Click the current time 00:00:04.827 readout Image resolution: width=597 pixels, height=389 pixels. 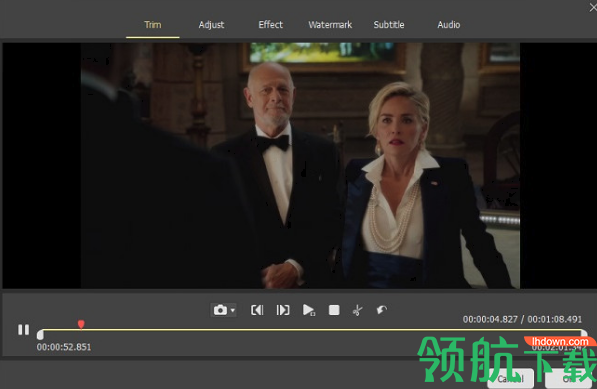tap(490, 319)
